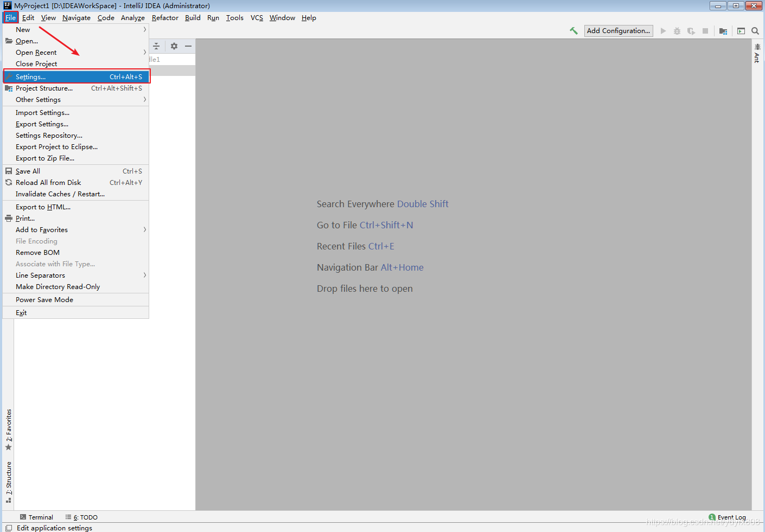Open the Navigate menu
Image resolution: width=765 pixels, height=532 pixels.
(76, 17)
